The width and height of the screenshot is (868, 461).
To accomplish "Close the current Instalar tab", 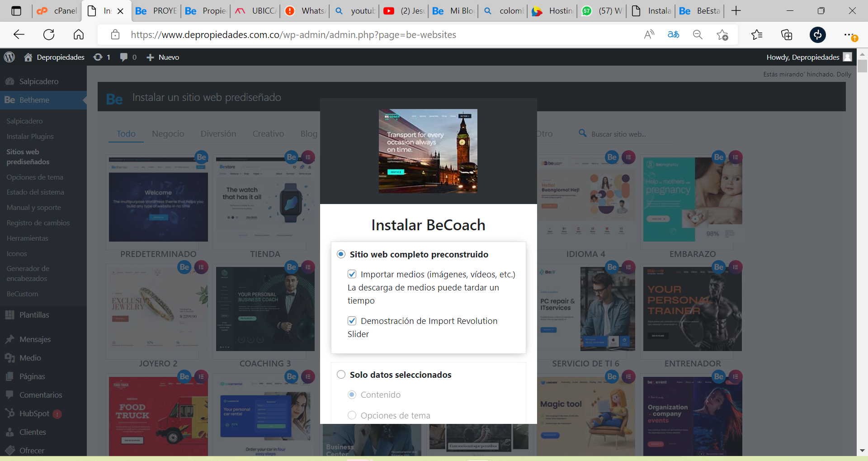I will [121, 11].
